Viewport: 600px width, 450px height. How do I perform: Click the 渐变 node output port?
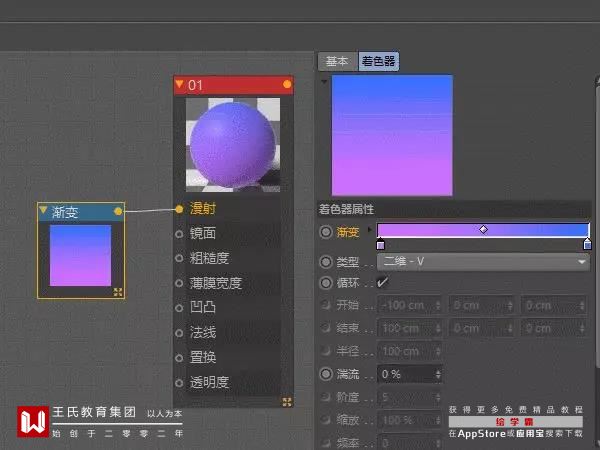(118, 211)
